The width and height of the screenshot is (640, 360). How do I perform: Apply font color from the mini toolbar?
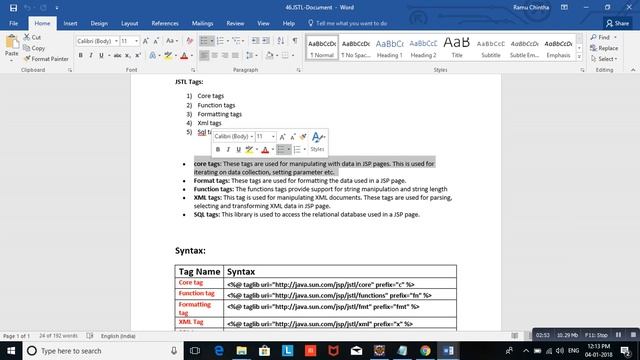point(265,149)
